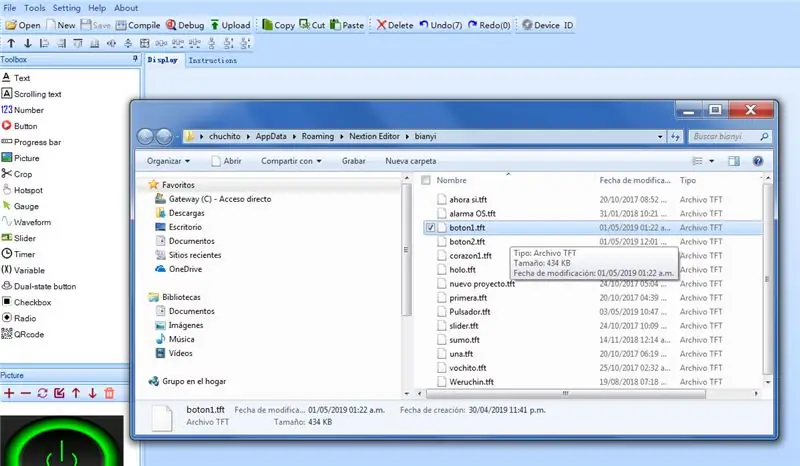Add Hotspot component

pyautogui.click(x=22, y=190)
